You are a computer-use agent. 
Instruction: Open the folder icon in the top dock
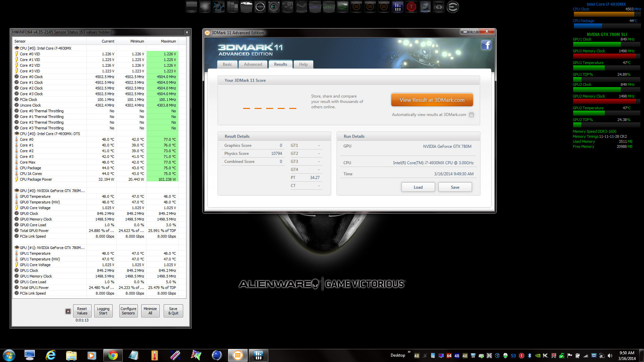(246, 7)
